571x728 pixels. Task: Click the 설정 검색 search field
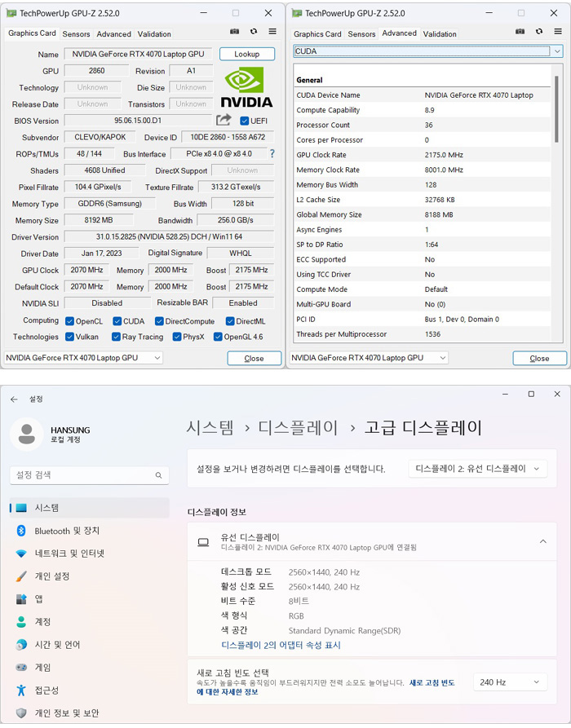88,475
